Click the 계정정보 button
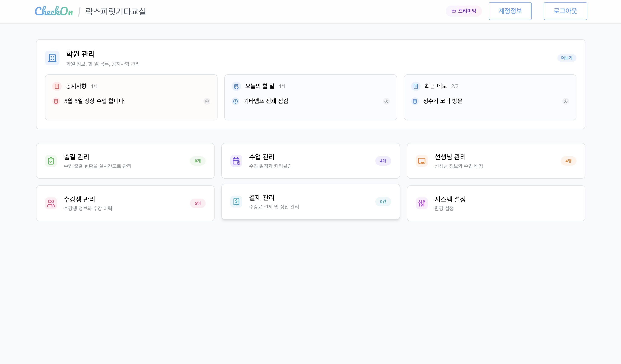 pos(510,11)
